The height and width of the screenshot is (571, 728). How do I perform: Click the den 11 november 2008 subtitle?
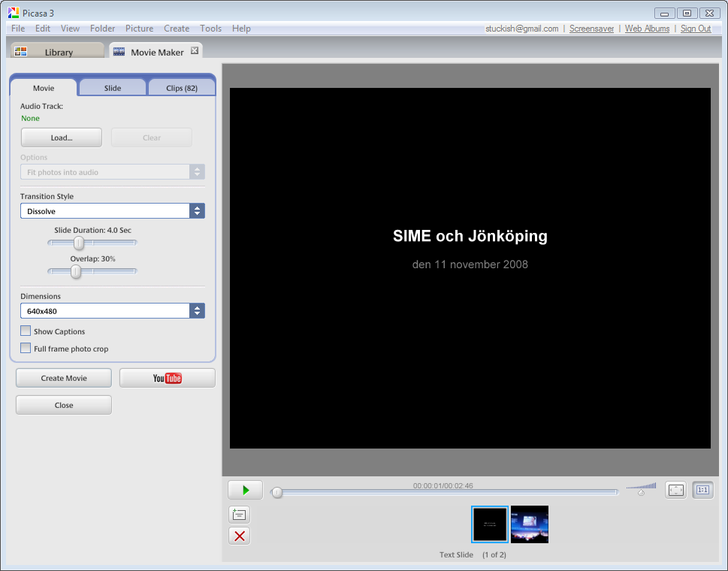coord(470,264)
